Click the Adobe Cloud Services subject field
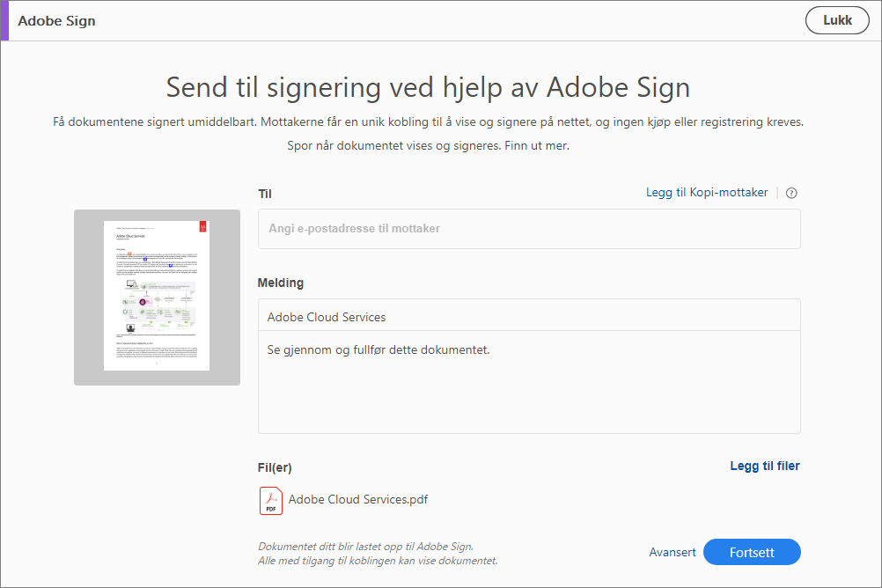882x588 pixels. [x=529, y=316]
